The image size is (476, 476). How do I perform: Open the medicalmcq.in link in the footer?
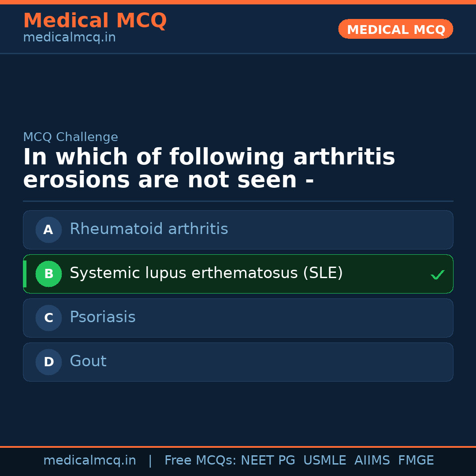click(89, 461)
